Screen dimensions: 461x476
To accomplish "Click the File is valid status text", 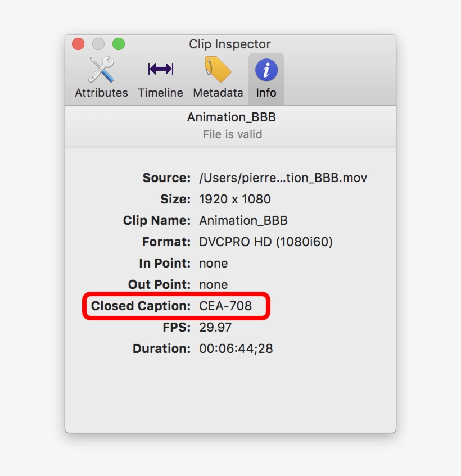I will (232, 134).
